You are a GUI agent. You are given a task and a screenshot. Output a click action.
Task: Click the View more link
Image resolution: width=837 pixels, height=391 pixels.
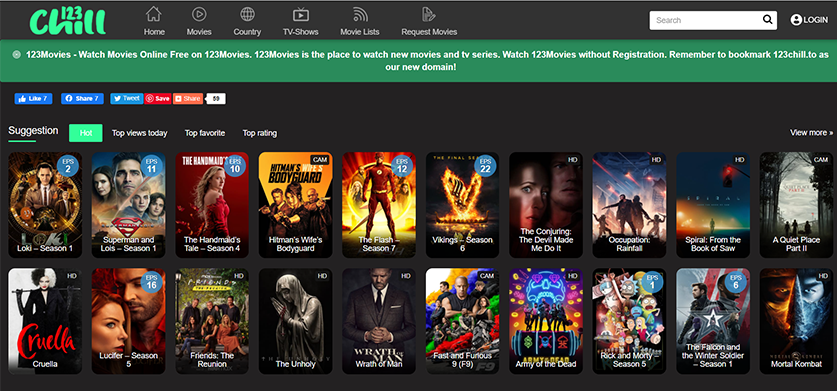tap(811, 132)
